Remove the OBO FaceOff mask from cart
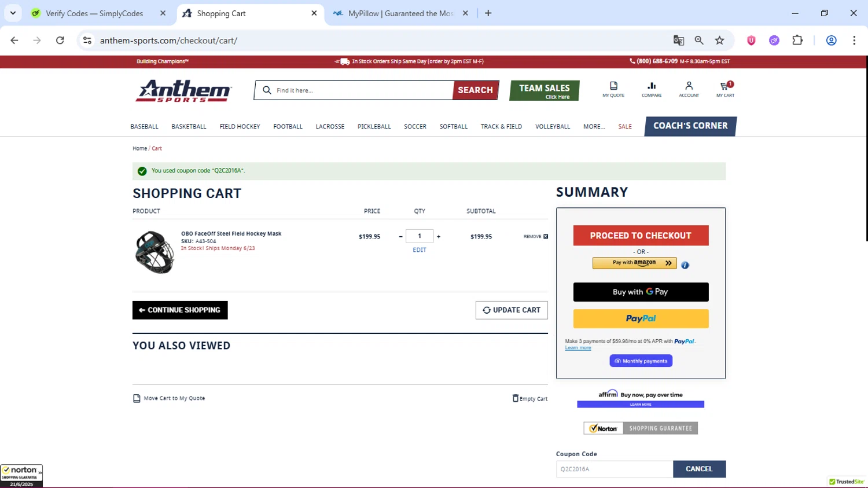 (536, 236)
